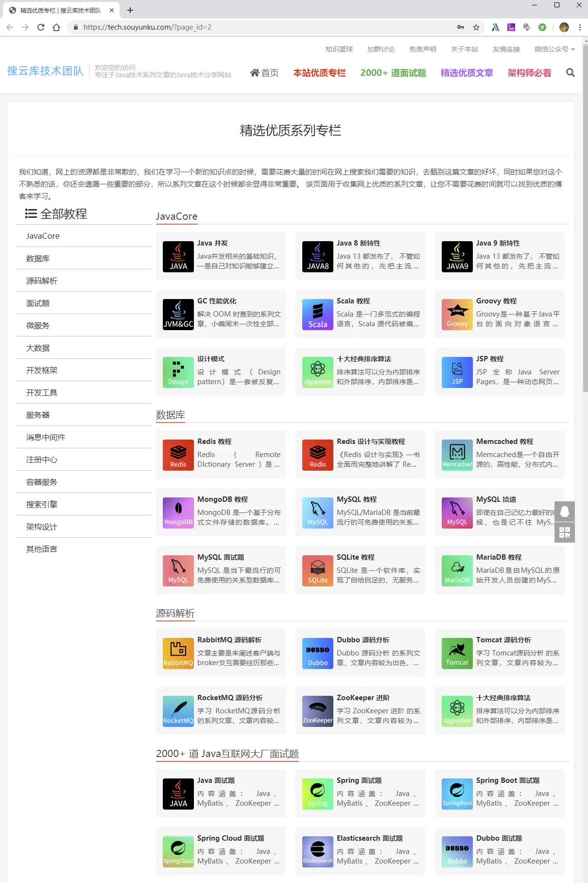Open the MySQL 面试题 card title
Image resolution: width=588 pixels, height=883 pixels.
point(221,557)
